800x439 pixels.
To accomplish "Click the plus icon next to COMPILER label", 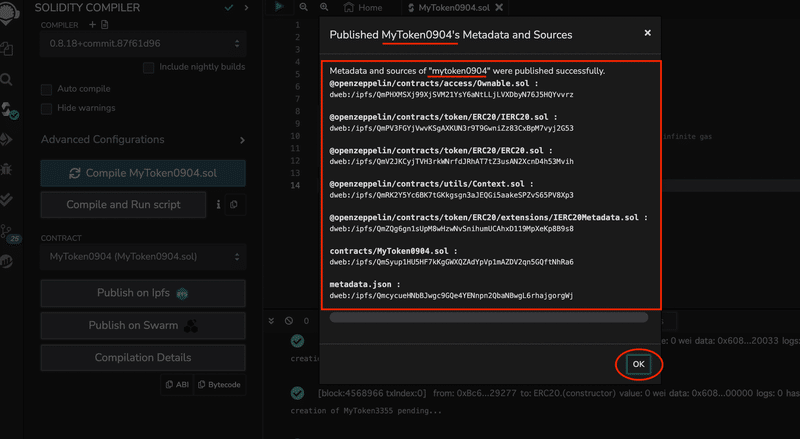I will pyautogui.click(x=92, y=25).
